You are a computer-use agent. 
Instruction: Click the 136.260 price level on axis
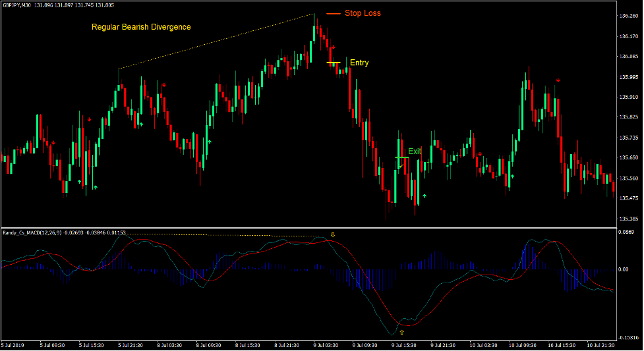point(628,16)
